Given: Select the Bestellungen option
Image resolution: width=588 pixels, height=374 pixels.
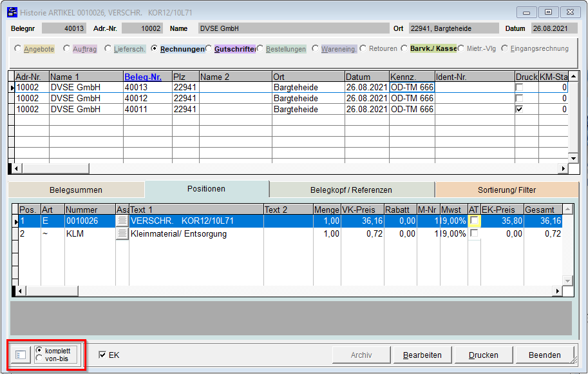Looking at the screenshot, I should [x=260, y=48].
